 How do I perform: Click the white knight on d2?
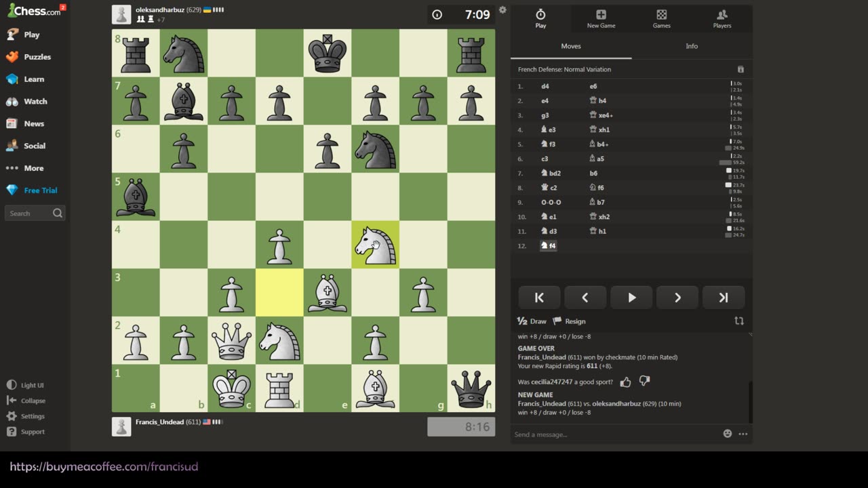point(279,340)
